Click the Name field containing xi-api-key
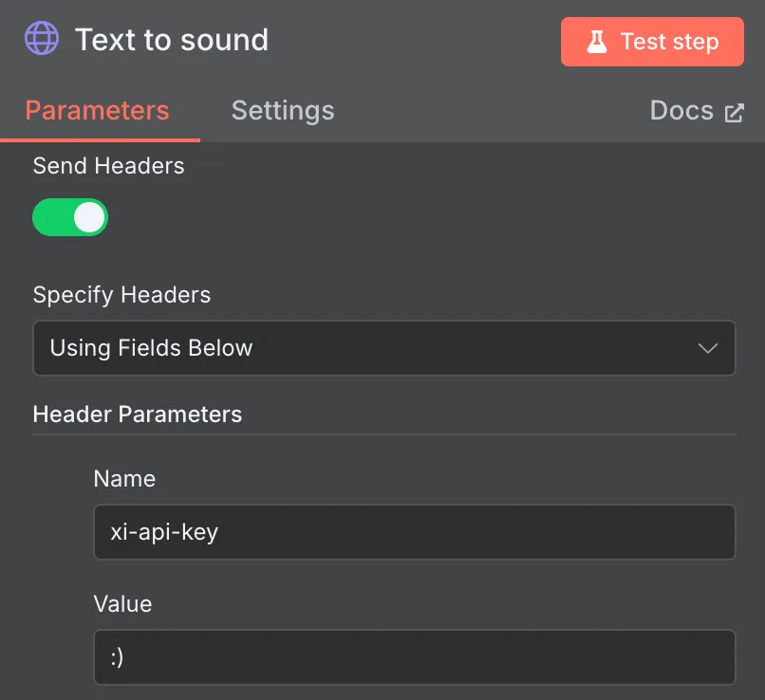765x700 pixels. [415, 532]
